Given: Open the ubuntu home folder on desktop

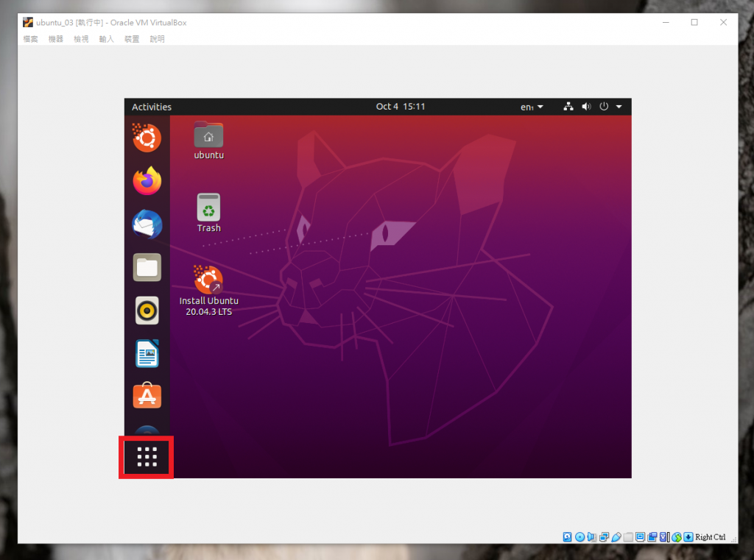Looking at the screenshot, I should pyautogui.click(x=208, y=141).
